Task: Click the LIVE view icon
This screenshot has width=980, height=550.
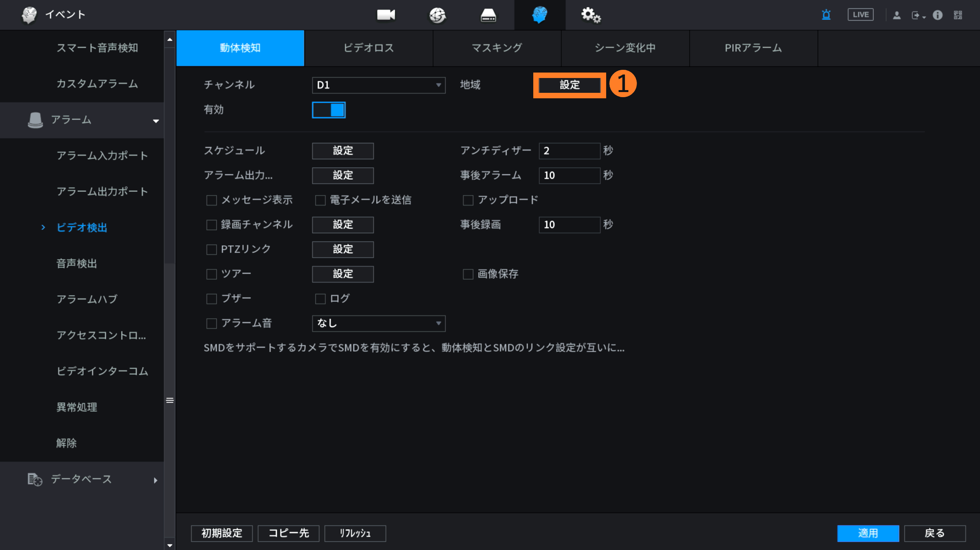Action: pyautogui.click(x=860, y=15)
